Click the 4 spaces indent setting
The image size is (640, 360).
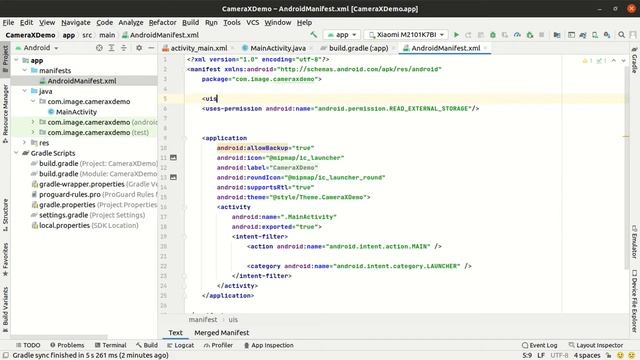(587, 356)
